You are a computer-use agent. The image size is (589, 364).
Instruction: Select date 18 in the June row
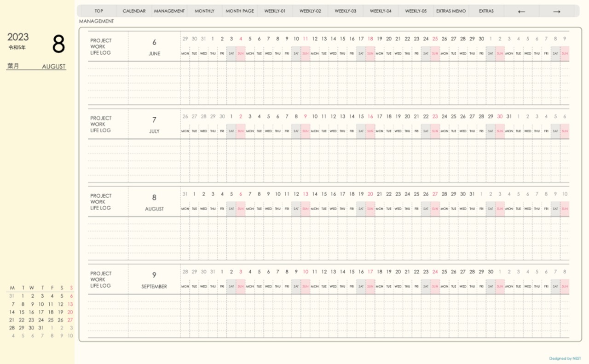[370, 39]
